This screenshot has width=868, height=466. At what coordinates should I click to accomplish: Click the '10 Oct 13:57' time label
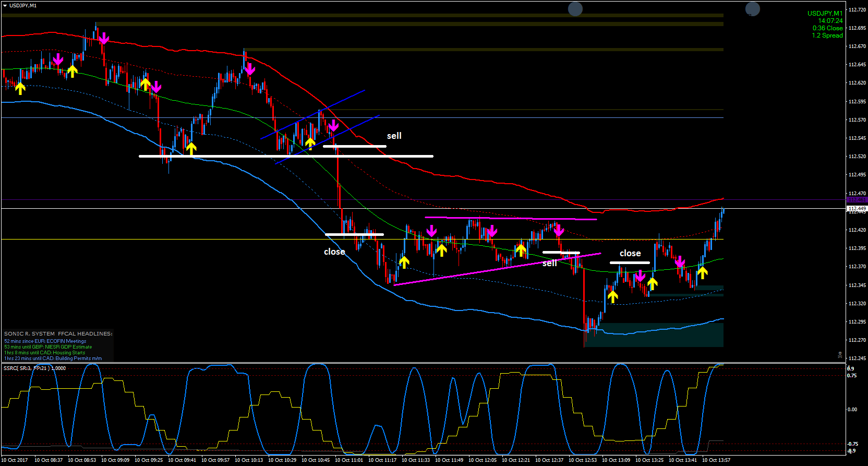[716, 460]
